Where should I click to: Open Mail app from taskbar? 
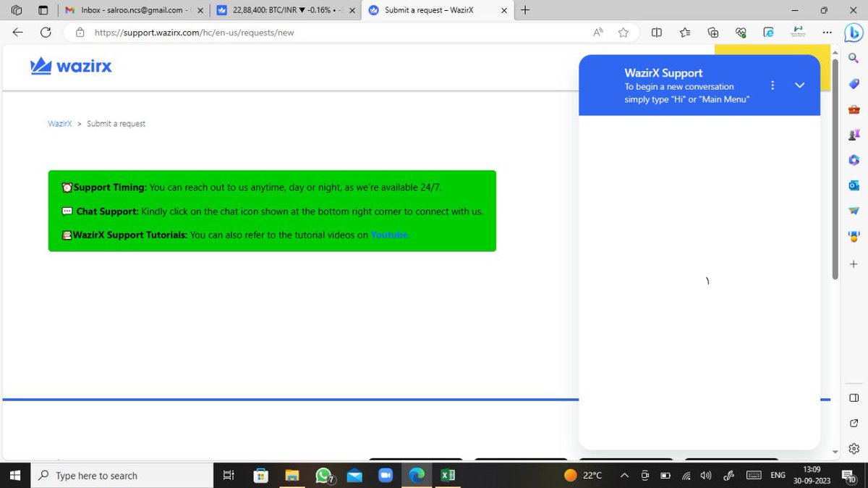click(x=354, y=475)
